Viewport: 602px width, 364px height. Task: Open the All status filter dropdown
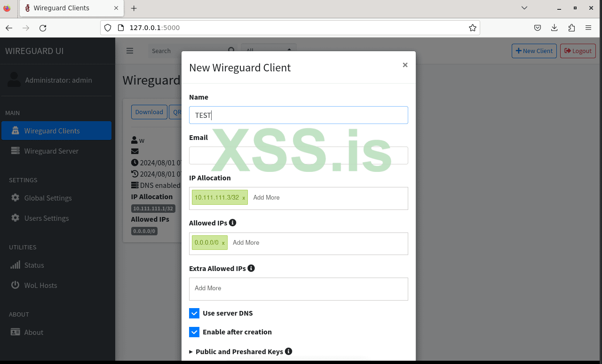point(269,51)
